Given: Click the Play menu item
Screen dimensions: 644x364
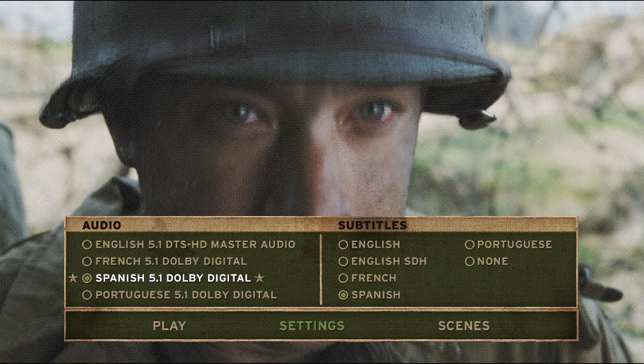Looking at the screenshot, I should [170, 326].
